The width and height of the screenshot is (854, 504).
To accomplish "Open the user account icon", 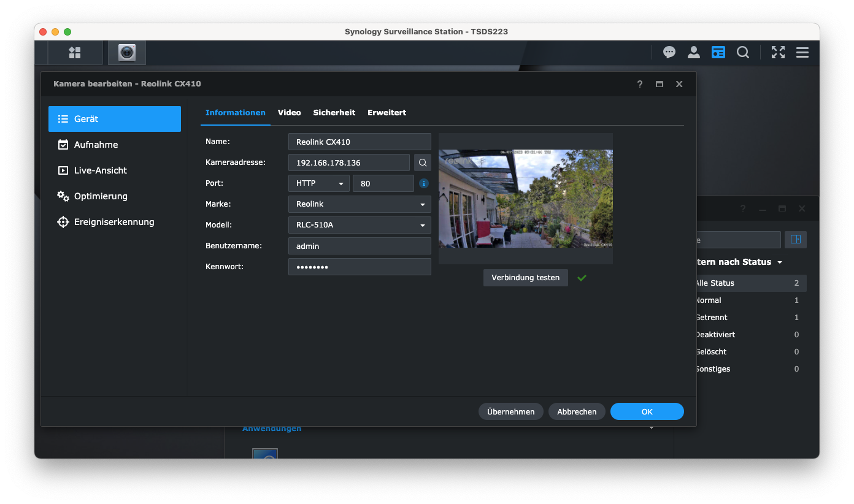I will 694,53.
